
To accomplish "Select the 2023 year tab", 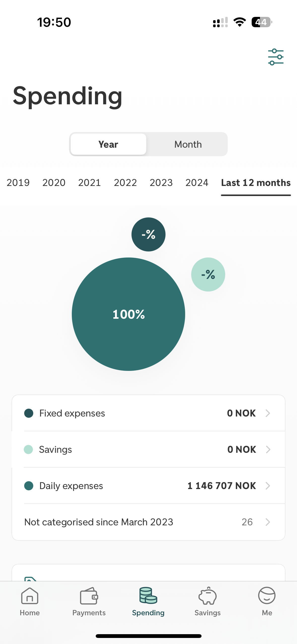I will click(161, 183).
